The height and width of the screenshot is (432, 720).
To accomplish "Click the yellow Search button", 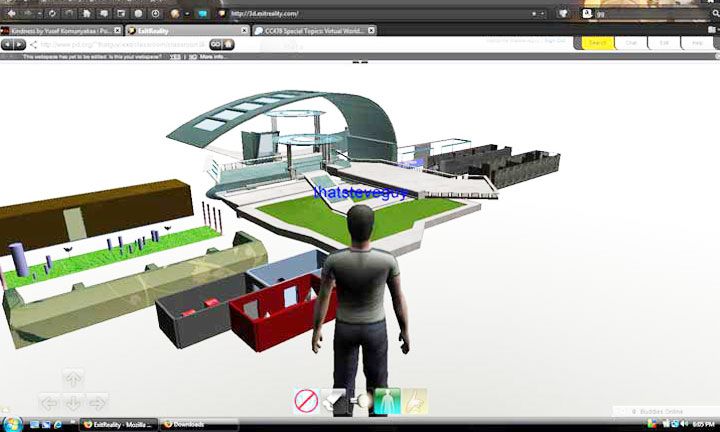I will 597,43.
